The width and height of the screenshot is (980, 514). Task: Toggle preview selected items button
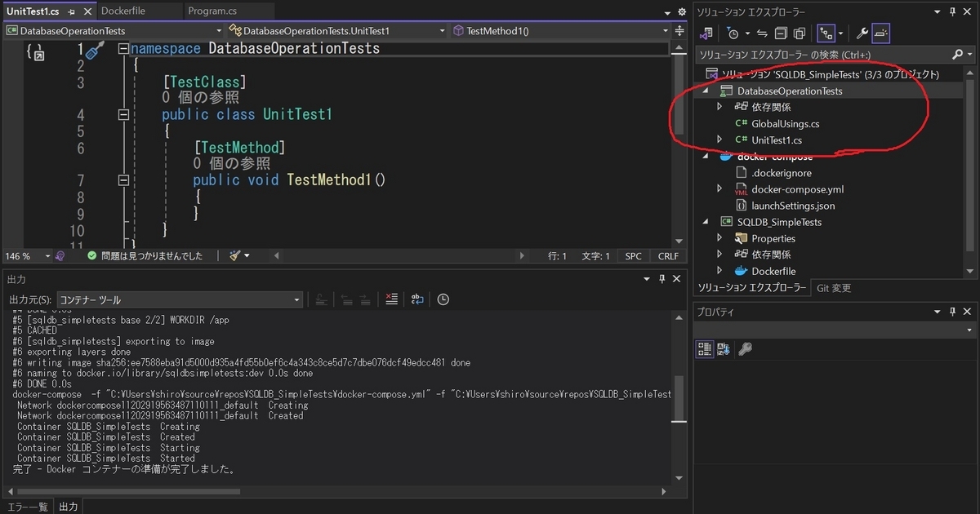tap(881, 33)
